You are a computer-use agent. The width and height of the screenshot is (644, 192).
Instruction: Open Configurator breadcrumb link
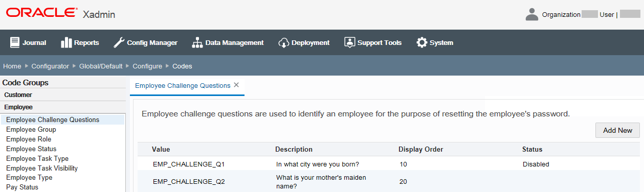point(50,66)
